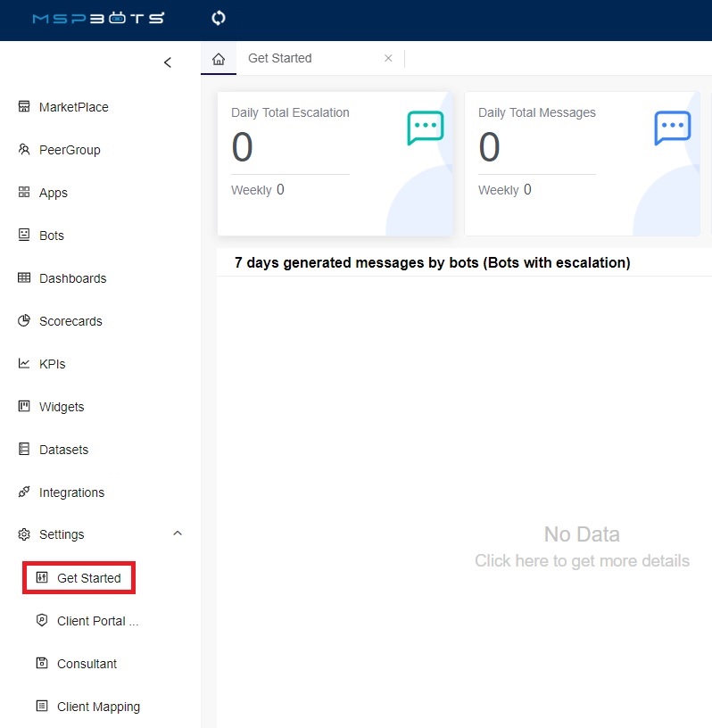
Task: Click the KPIs line chart icon
Action: [x=24, y=364]
